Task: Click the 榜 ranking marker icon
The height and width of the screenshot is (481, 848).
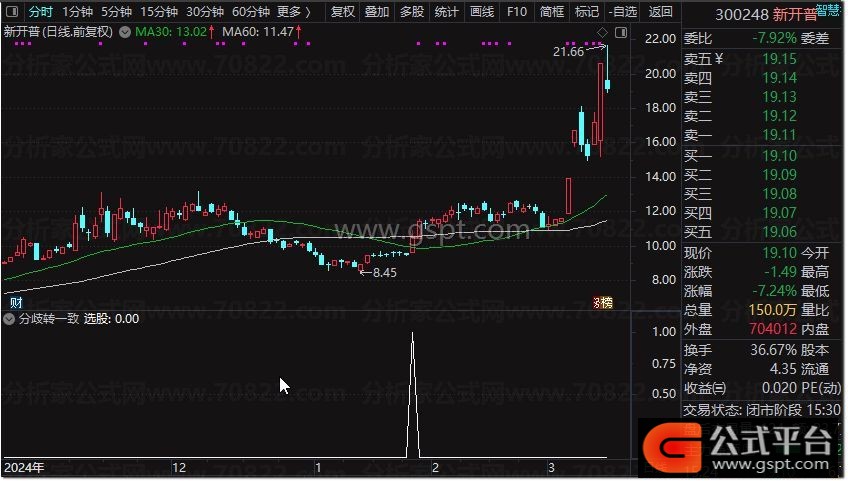Action: (604, 302)
